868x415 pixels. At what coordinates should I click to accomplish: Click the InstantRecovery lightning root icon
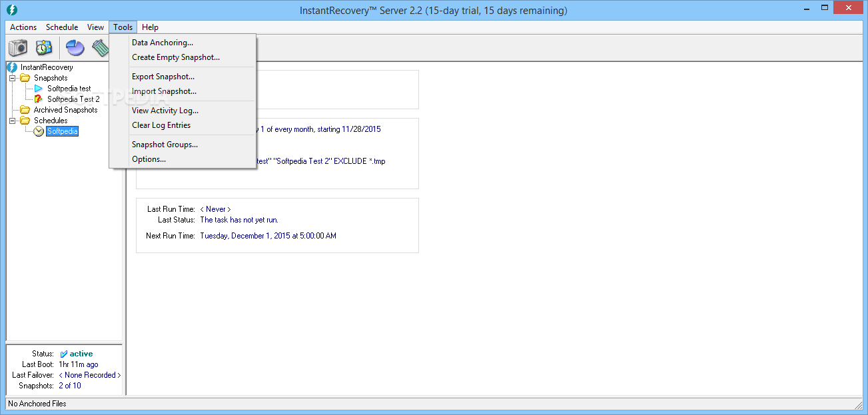[x=11, y=67]
